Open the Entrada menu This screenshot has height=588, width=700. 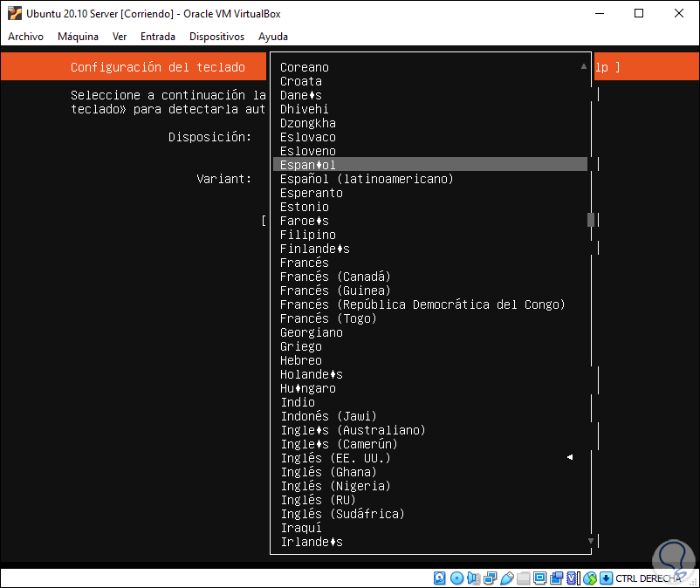pyautogui.click(x=158, y=37)
